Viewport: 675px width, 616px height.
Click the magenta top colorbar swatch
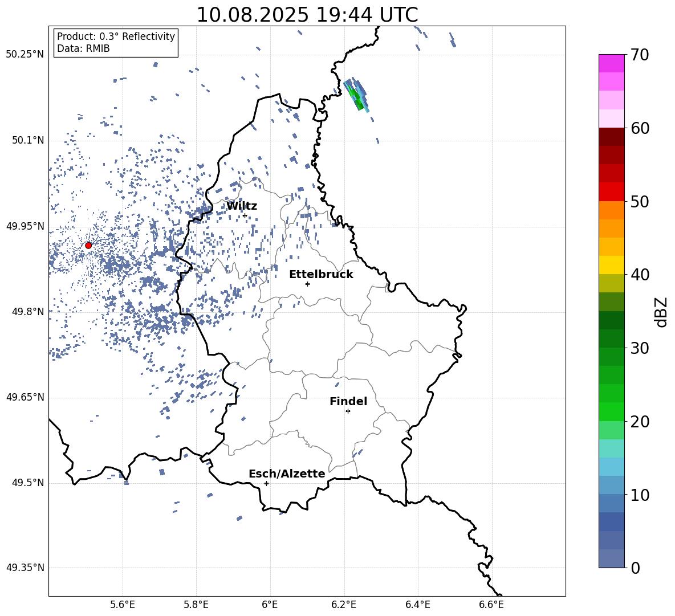tap(611, 63)
